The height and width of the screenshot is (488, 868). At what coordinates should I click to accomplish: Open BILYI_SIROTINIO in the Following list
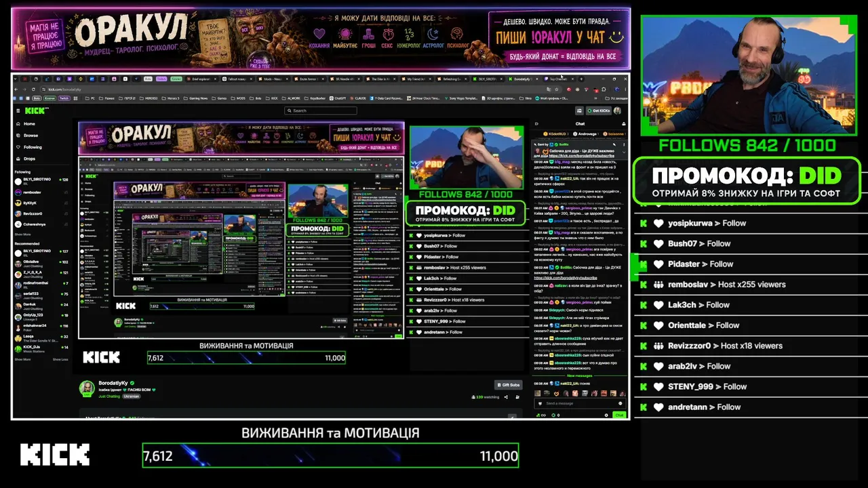tap(42, 182)
